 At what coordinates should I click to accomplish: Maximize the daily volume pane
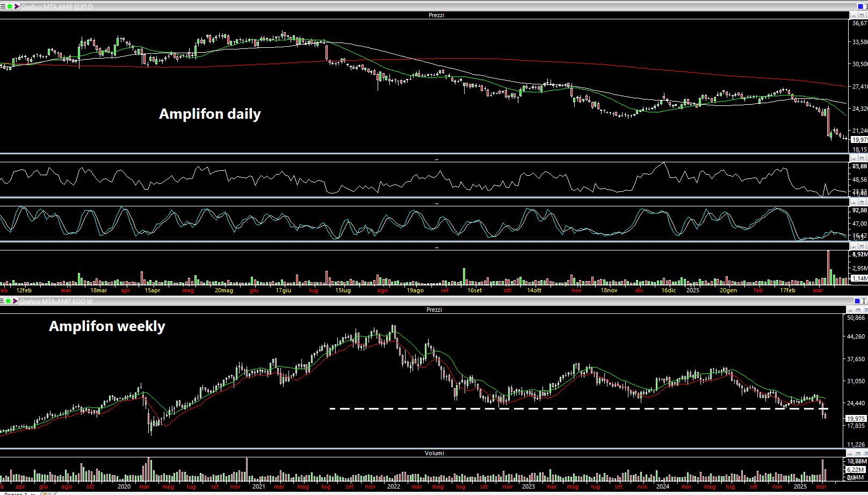pyautogui.click(x=862, y=247)
